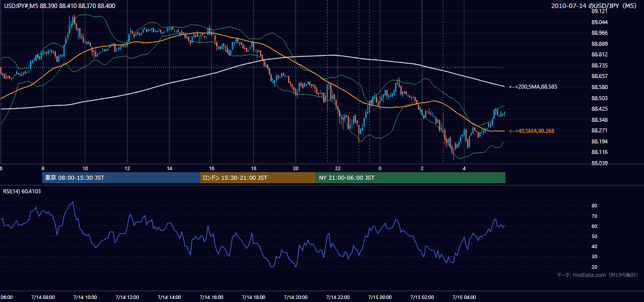644x302 pixels.
Task: Click price axis value 88.812
Action: [x=599, y=54]
